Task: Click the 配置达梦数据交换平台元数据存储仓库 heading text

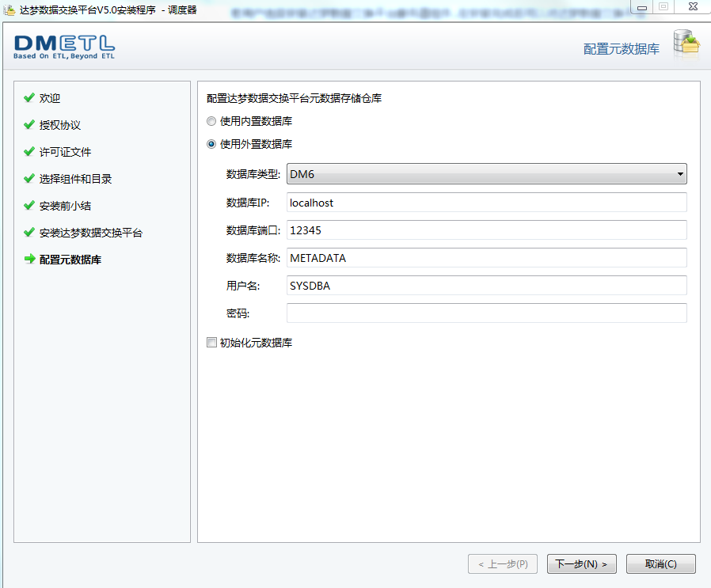Action: [x=295, y=98]
